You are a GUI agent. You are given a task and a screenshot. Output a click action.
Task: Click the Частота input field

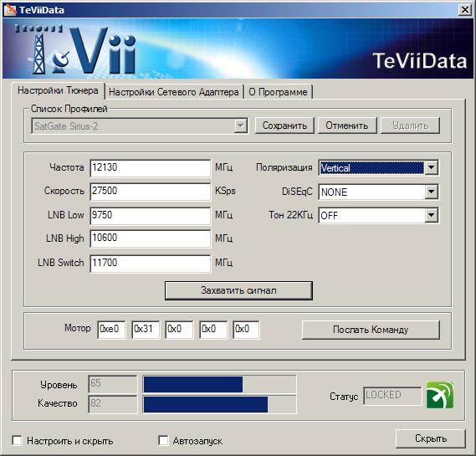coord(151,168)
